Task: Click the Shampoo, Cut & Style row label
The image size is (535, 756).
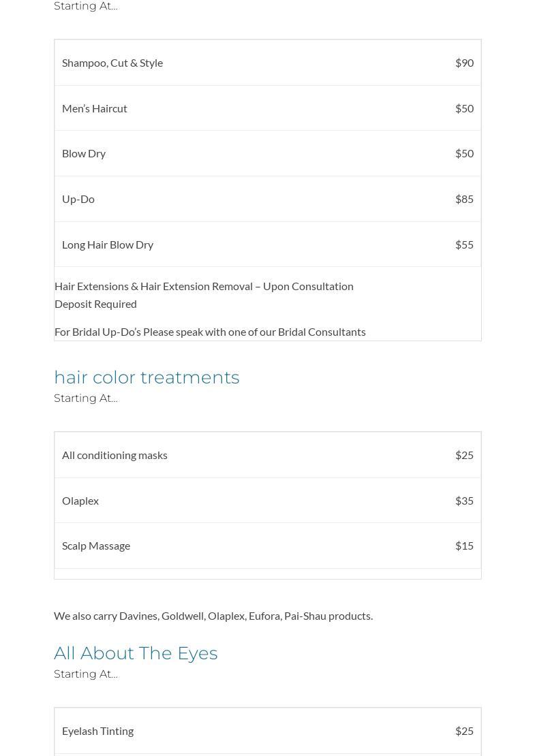Action: (112, 63)
